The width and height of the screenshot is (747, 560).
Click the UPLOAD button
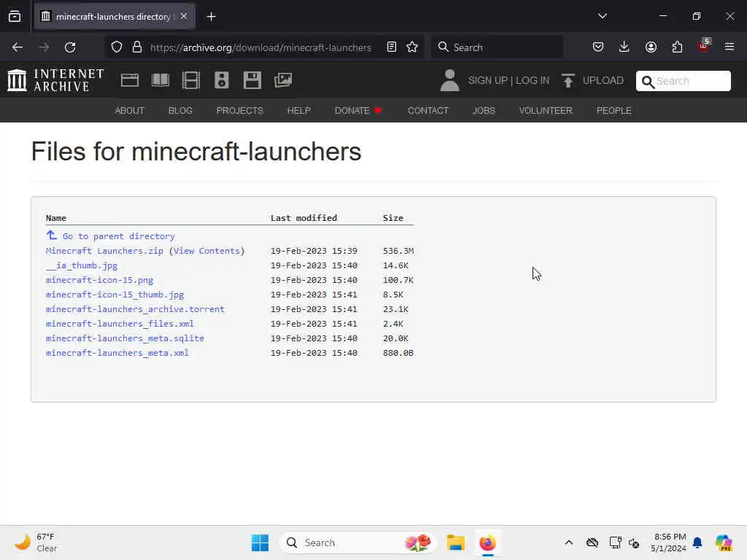coord(592,80)
